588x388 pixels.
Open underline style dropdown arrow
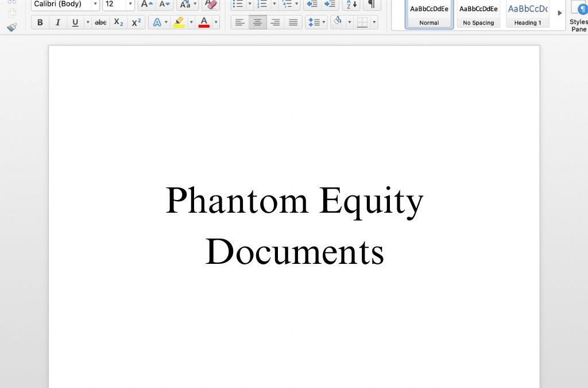[88, 22]
